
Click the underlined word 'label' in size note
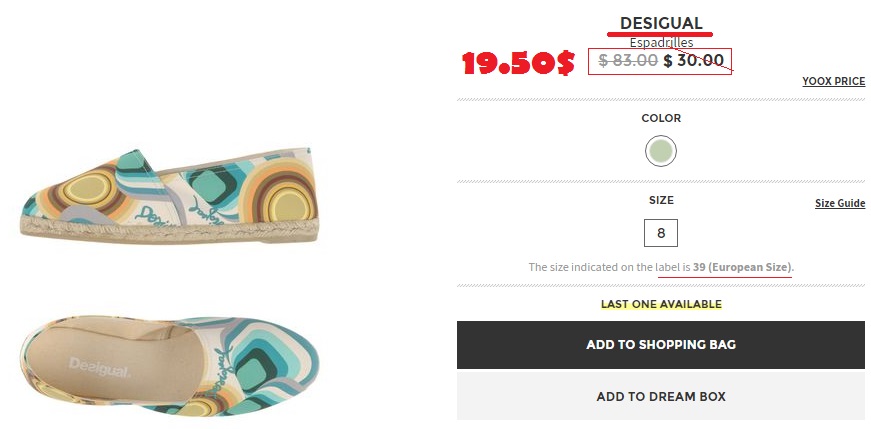tap(669, 268)
